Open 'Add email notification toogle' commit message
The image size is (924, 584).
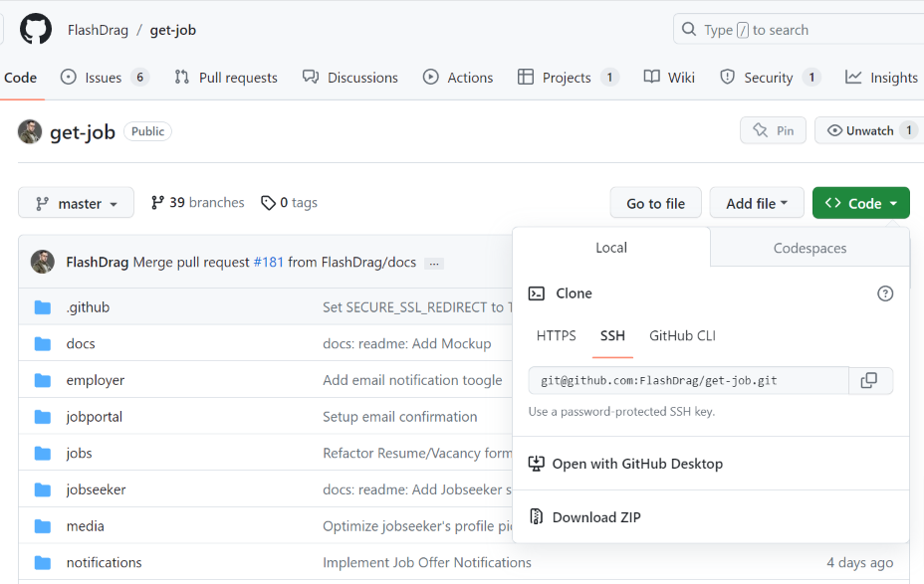tap(412, 380)
